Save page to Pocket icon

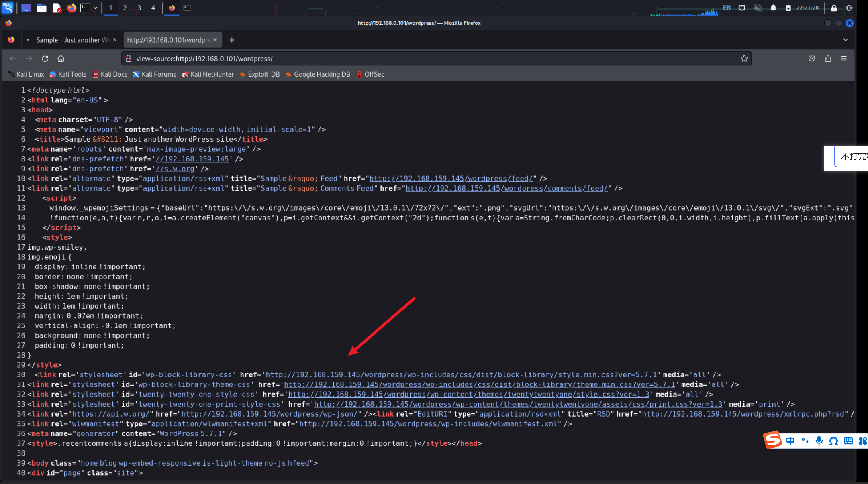coord(811,59)
